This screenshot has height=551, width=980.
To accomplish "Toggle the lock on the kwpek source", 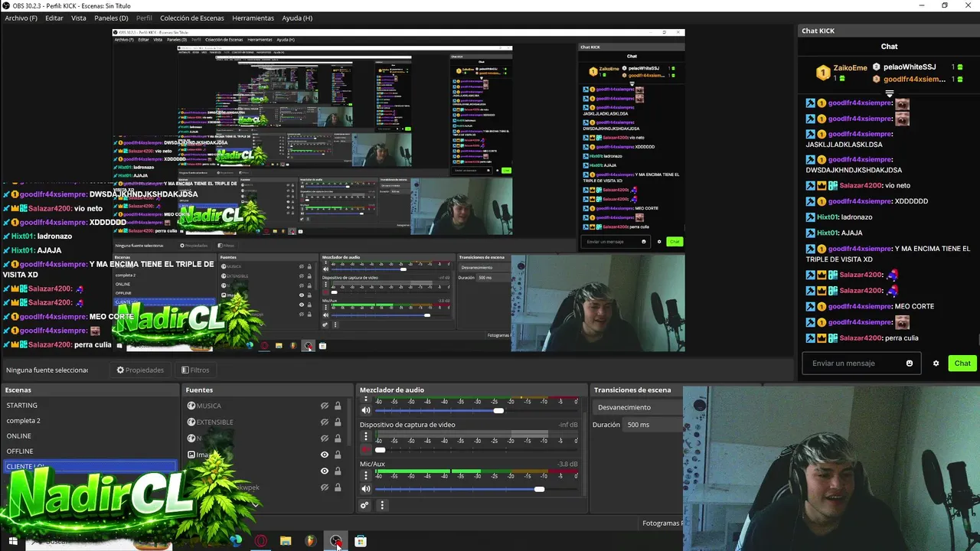I will click(x=338, y=487).
